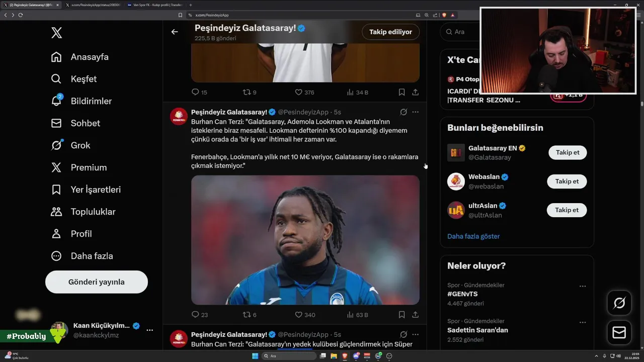644x362 pixels.
Task: Click taskbar clock showing 22:03
Action: (631, 356)
